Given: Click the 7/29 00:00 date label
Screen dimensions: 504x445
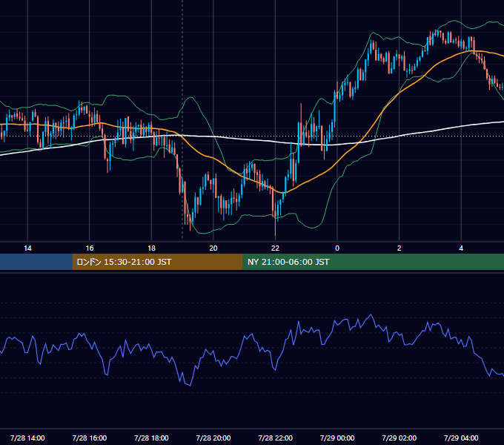Looking at the screenshot, I should pyautogui.click(x=337, y=438).
